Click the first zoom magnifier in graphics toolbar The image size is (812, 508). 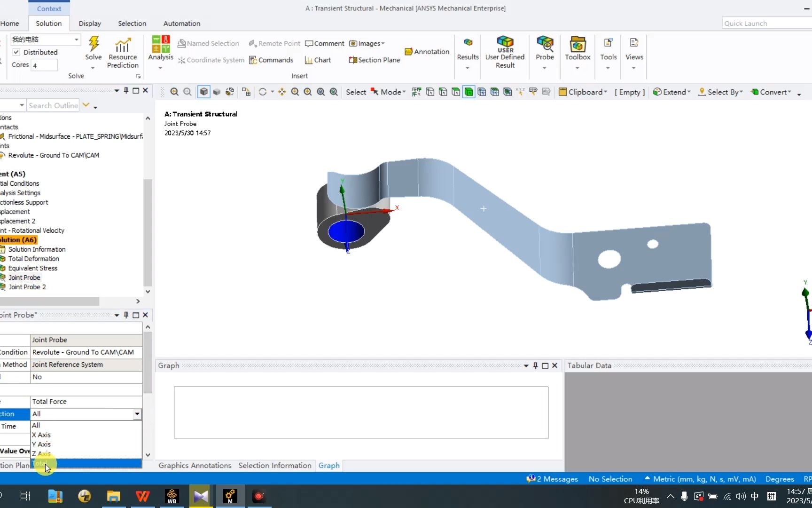pos(174,92)
